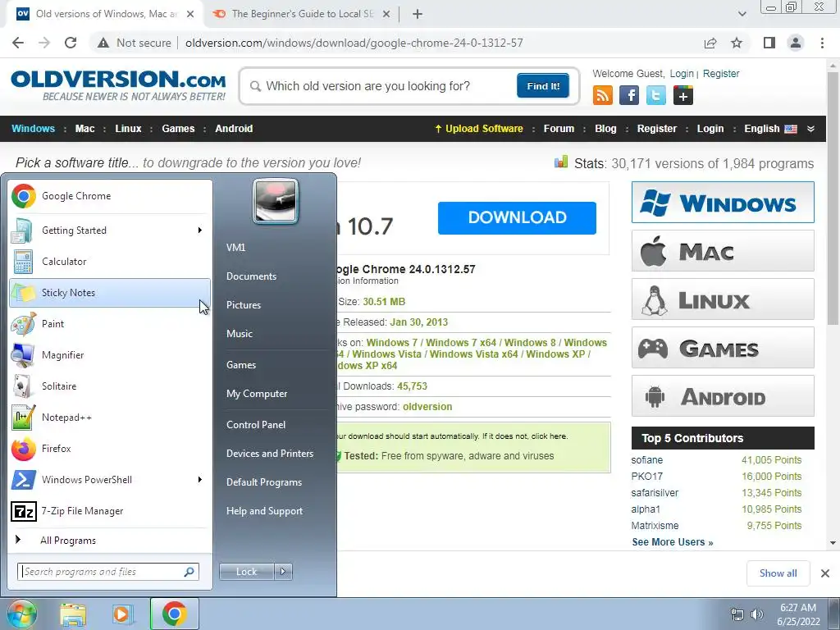Open the Chrome profile avatar

796,43
